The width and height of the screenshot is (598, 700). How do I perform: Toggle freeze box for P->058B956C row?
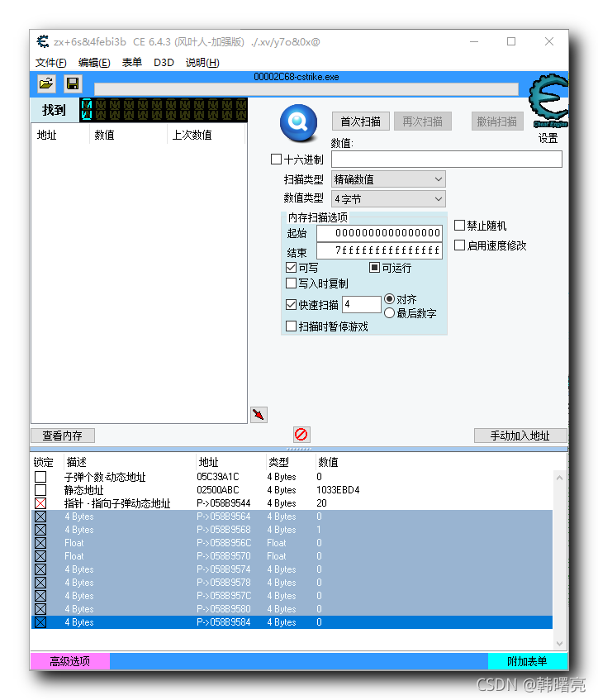point(40,543)
